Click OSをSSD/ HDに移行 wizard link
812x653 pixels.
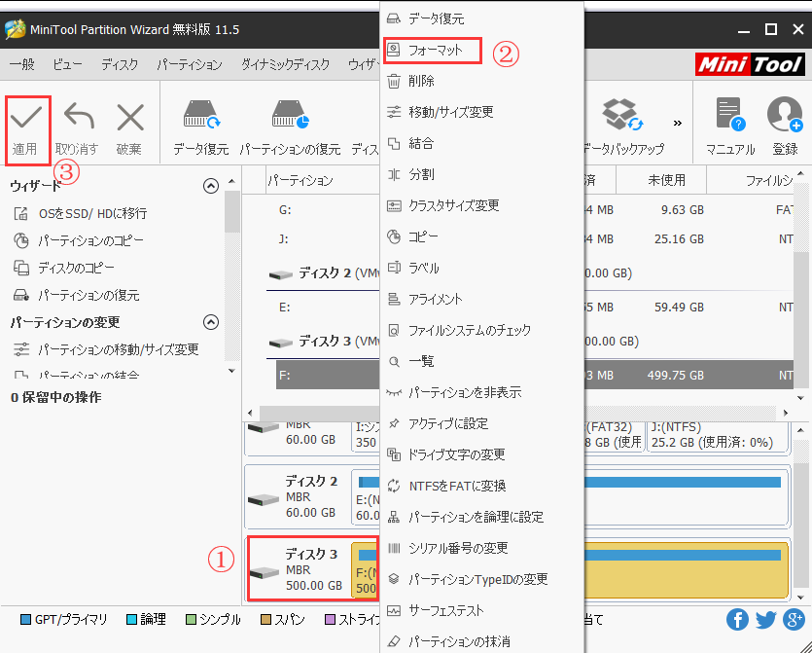click(x=92, y=213)
